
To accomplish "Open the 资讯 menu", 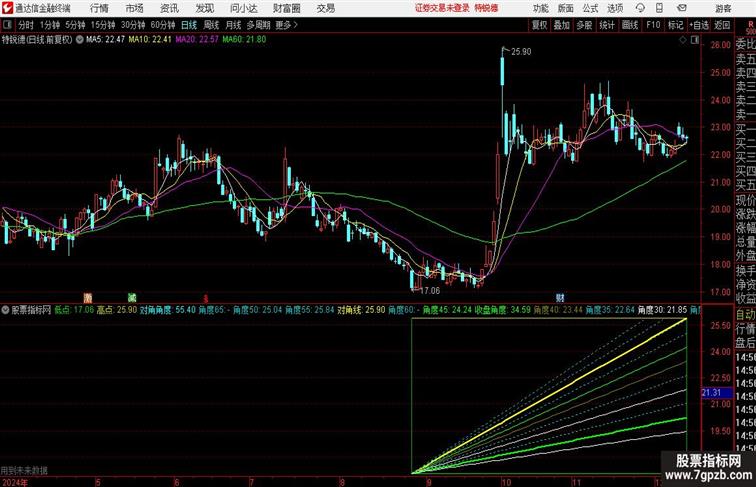I will click(x=169, y=8).
